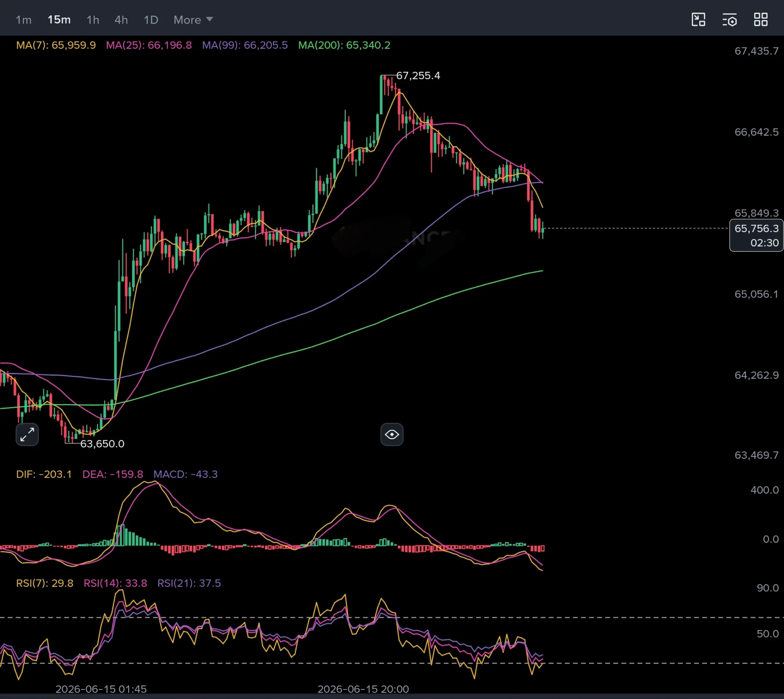Click the 67,255.4 high price marker
784x699 pixels.
click(x=418, y=76)
